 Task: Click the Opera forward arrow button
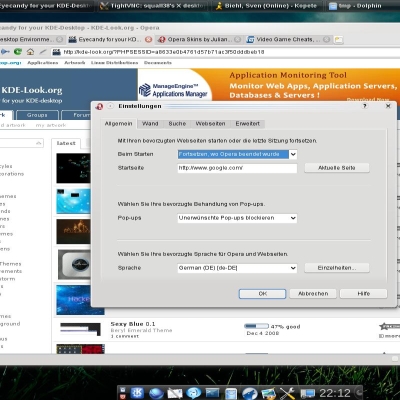click(5, 52)
